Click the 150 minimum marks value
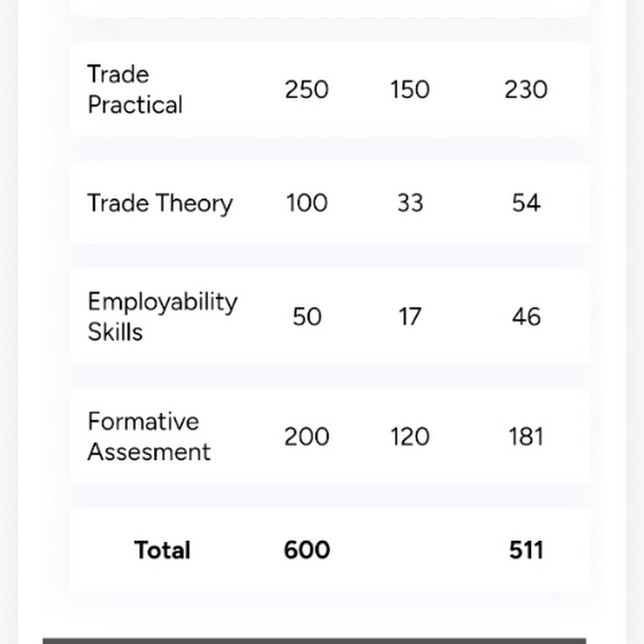This screenshot has height=644, width=644. click(x=410, y=89)
